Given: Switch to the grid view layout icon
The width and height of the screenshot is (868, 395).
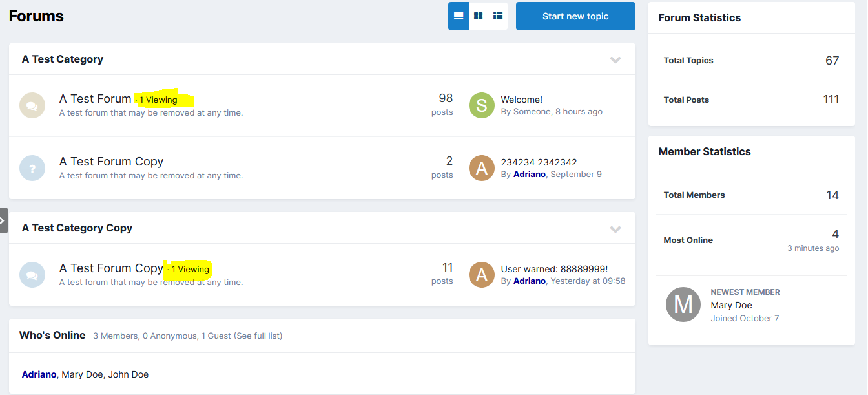Looking at the screenshot, I should (x=479, y=16).
